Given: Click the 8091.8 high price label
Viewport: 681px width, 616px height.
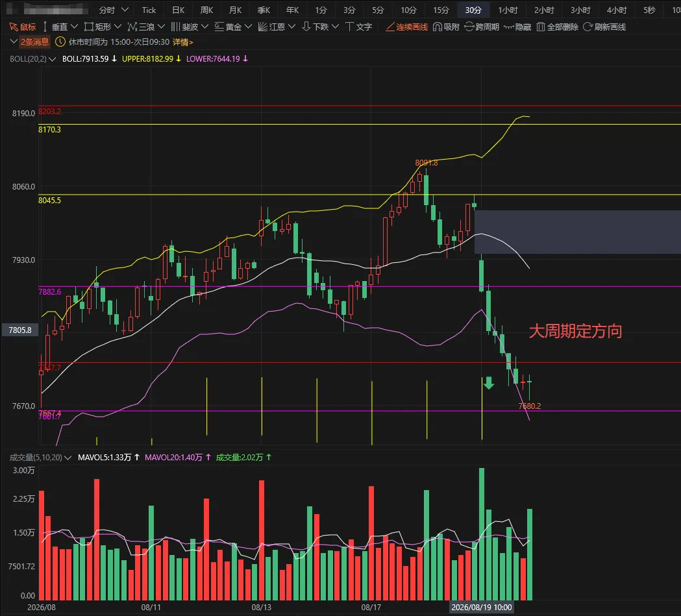Looking at the screenshot, I should tap(426, 163).
